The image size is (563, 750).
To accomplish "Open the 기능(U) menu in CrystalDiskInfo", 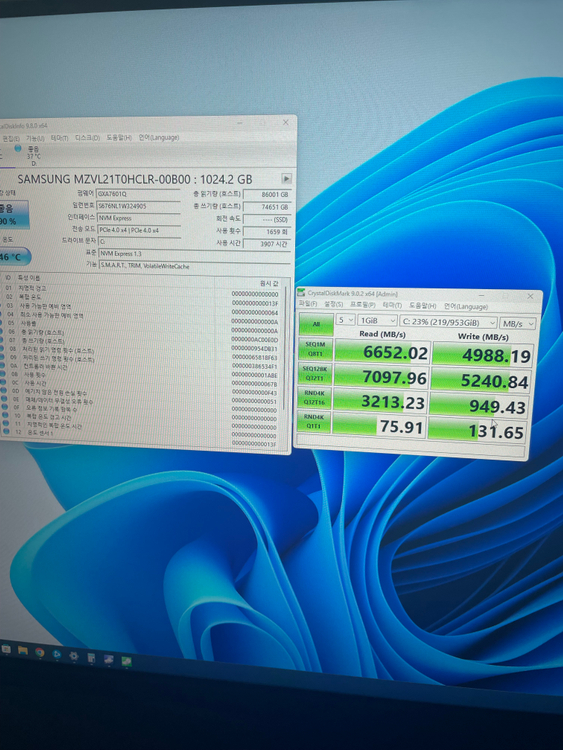I will click(35, 138).
